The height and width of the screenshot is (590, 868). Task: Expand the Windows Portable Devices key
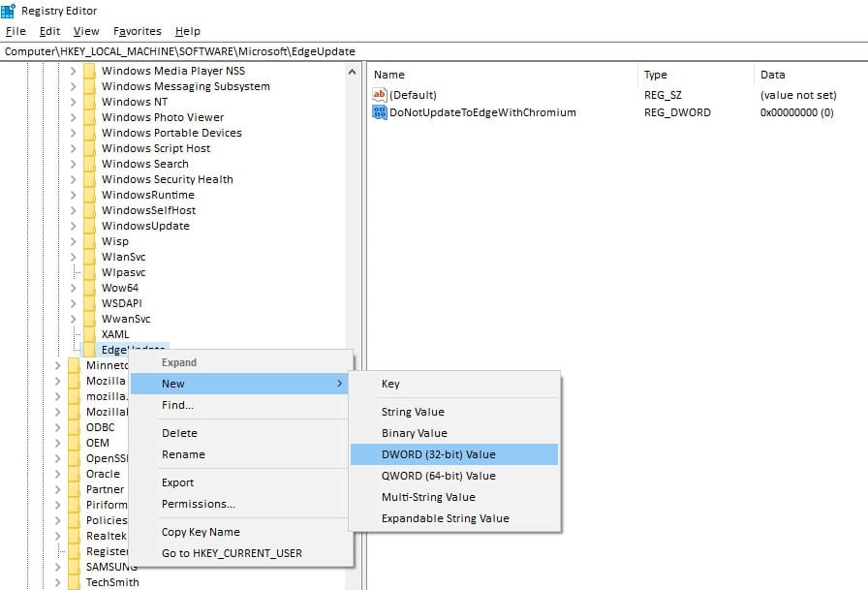pos(73,133)
